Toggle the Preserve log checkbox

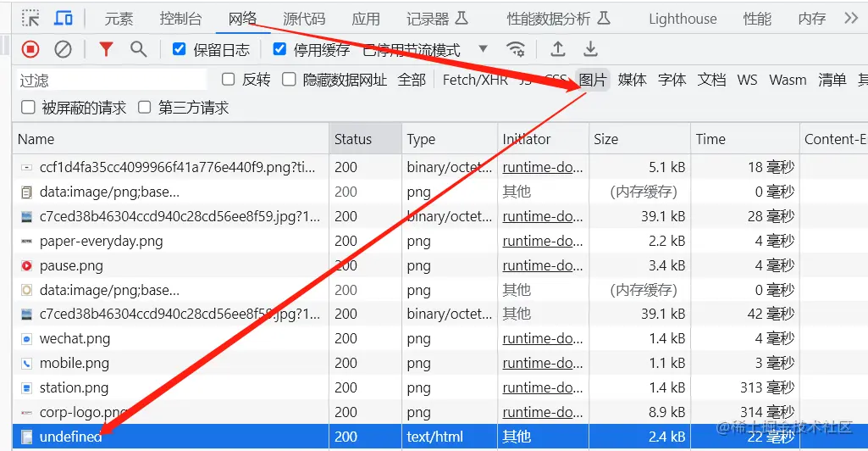click(x=179, y=49)
